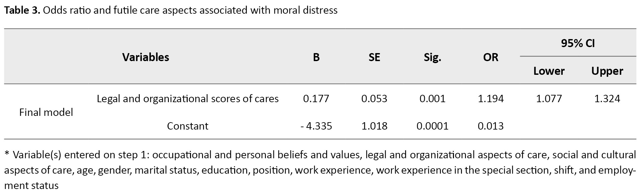Click the Final model row label
Screen dimensions: 644x196
pos(46,112)
